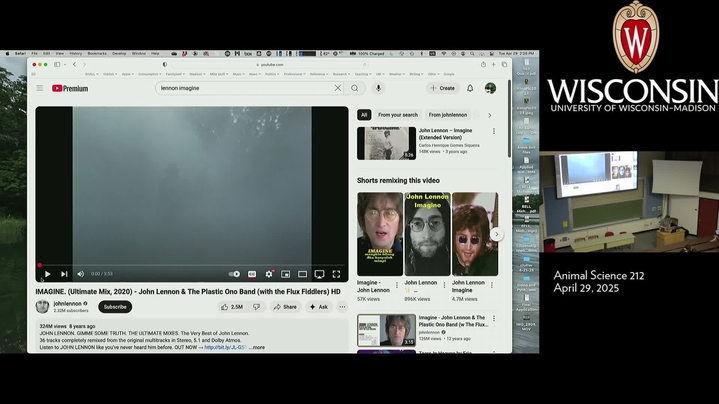This screenshot has width=719, height=404.
Task: Open the player settings gear
Action: [x=269, y=274]
